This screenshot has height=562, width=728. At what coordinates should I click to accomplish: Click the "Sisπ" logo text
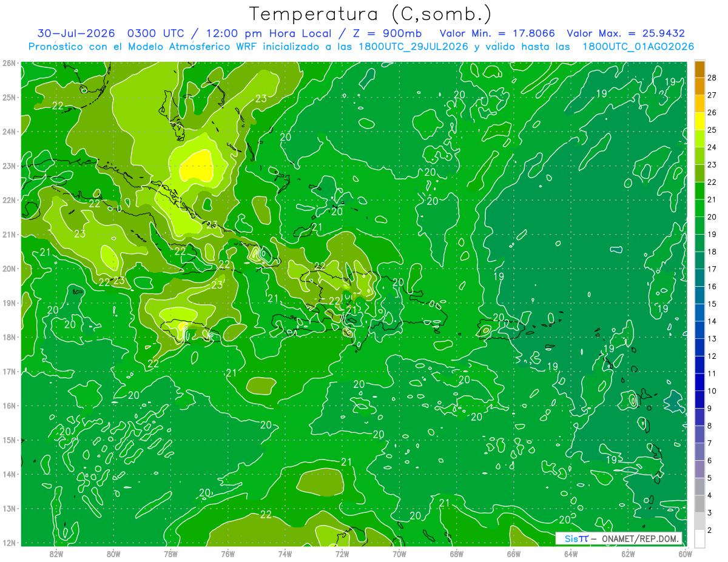576,538
